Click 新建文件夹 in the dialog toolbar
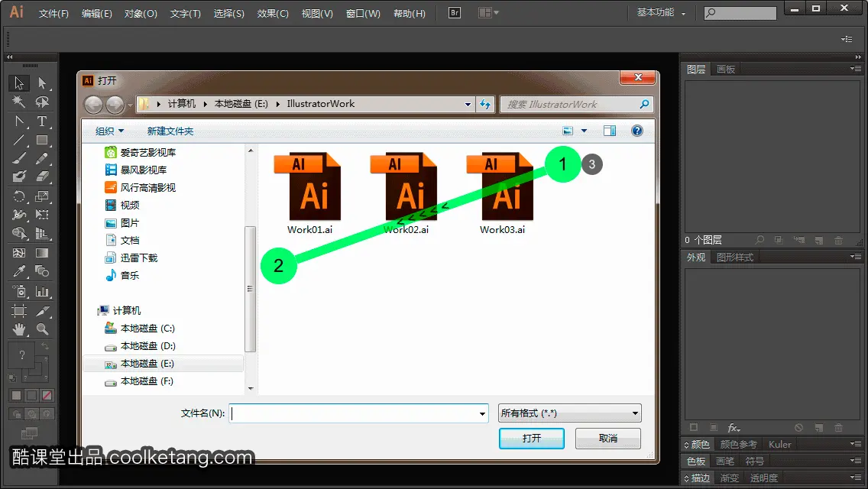 pyautogui.click(x=170, y=131)
